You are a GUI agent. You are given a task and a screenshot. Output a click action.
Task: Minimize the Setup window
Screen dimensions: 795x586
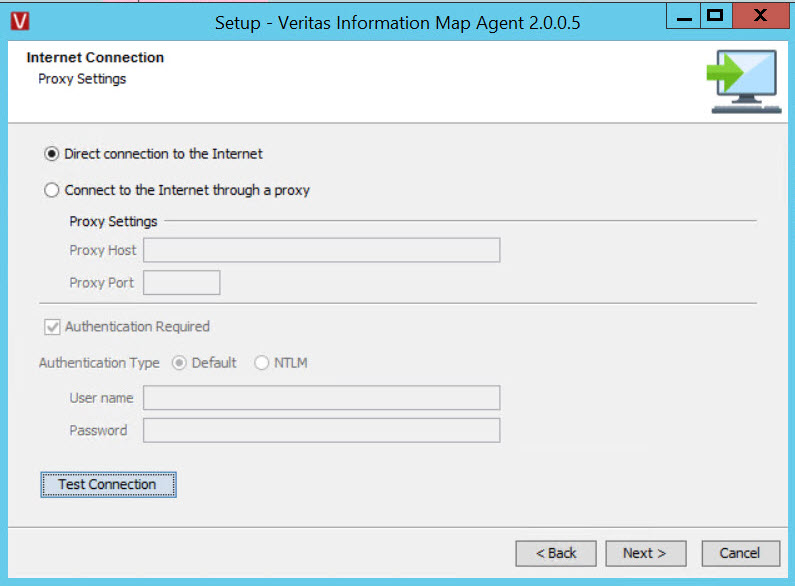(x=683, y=16)
